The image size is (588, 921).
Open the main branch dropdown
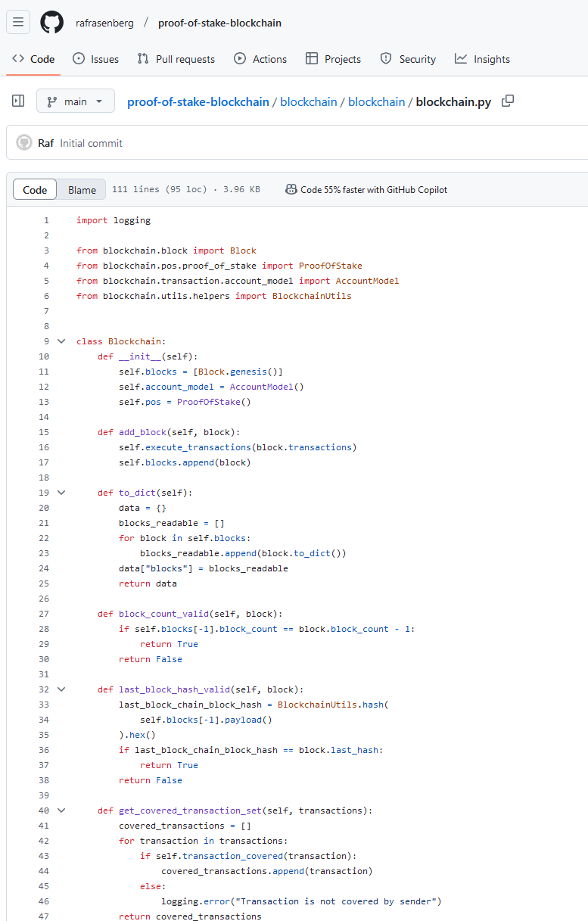(76, 101)
